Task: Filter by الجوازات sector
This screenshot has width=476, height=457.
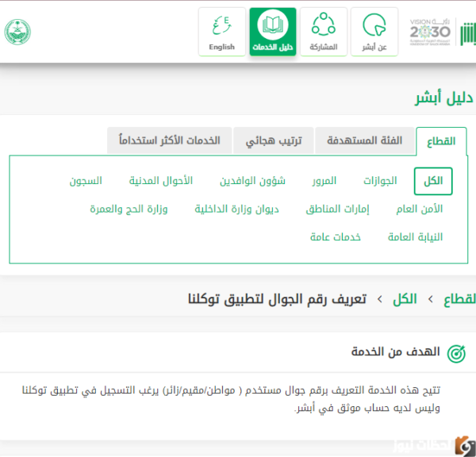Action: pyautogui.click(x=380, y=181)
